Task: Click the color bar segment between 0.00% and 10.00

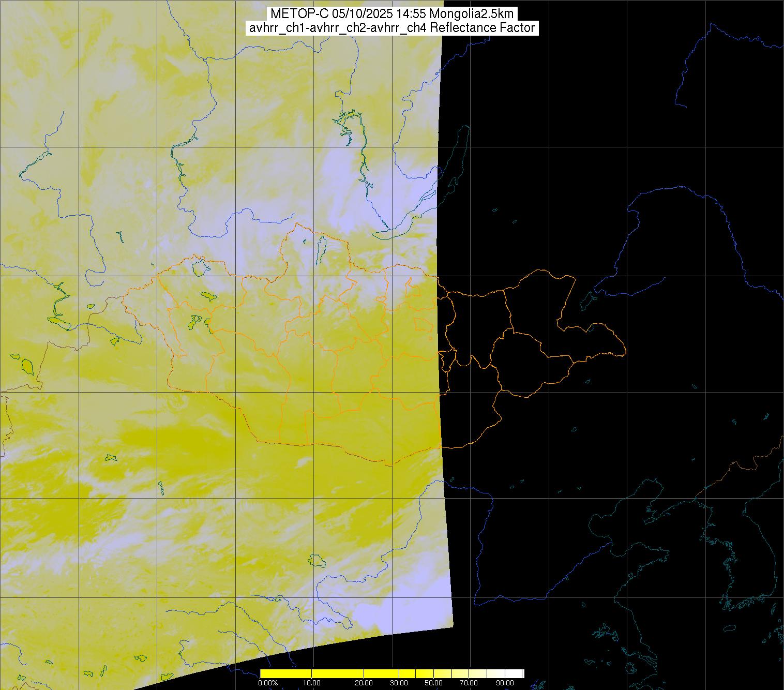Action: coord(286,673)
